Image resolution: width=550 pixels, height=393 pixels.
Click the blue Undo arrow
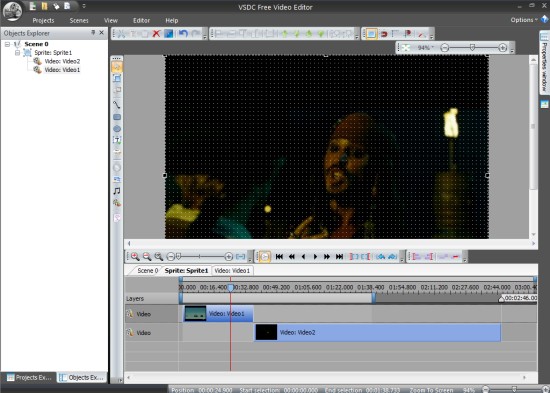(x=183, y=34)
